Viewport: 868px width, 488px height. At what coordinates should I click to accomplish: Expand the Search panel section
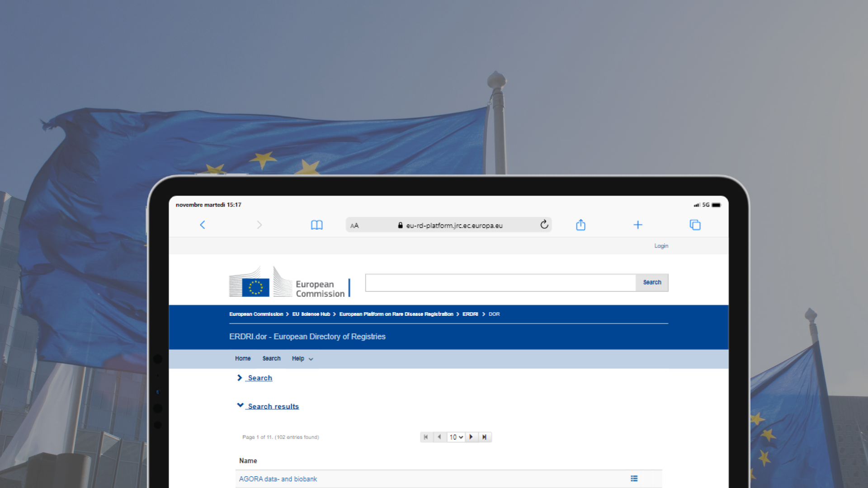[x=255, y=378]
